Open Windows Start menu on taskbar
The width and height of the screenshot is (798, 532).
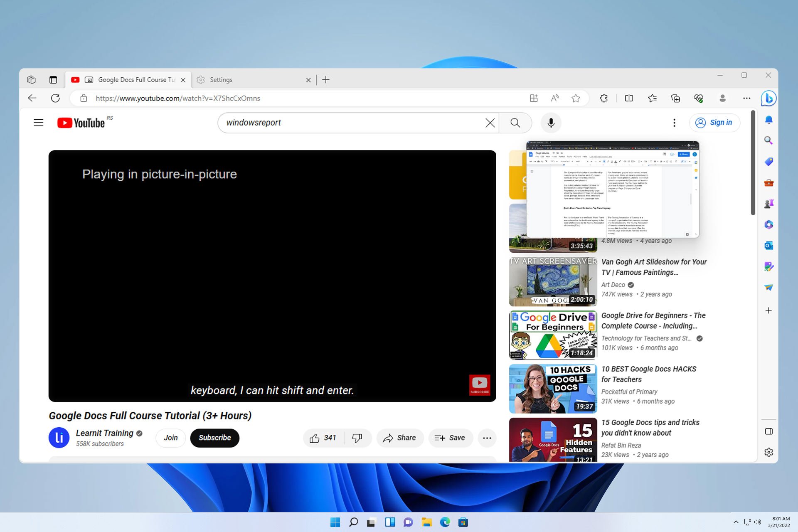(x=335, y=522)
